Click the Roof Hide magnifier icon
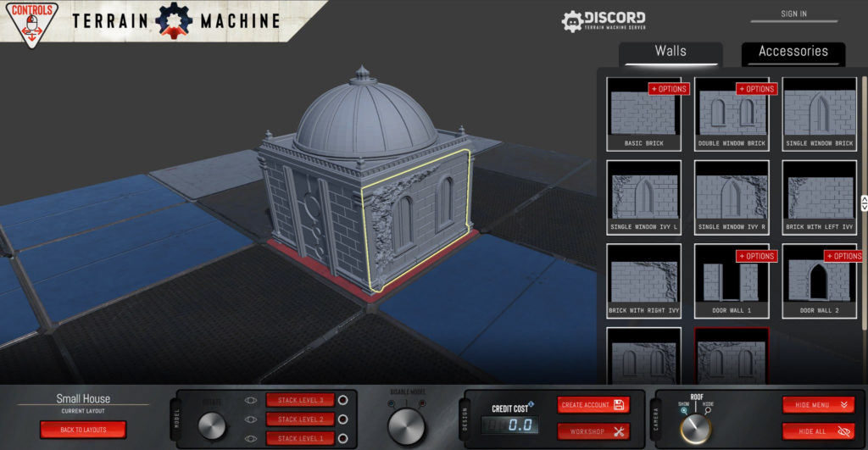 click(x=708, y=411)
